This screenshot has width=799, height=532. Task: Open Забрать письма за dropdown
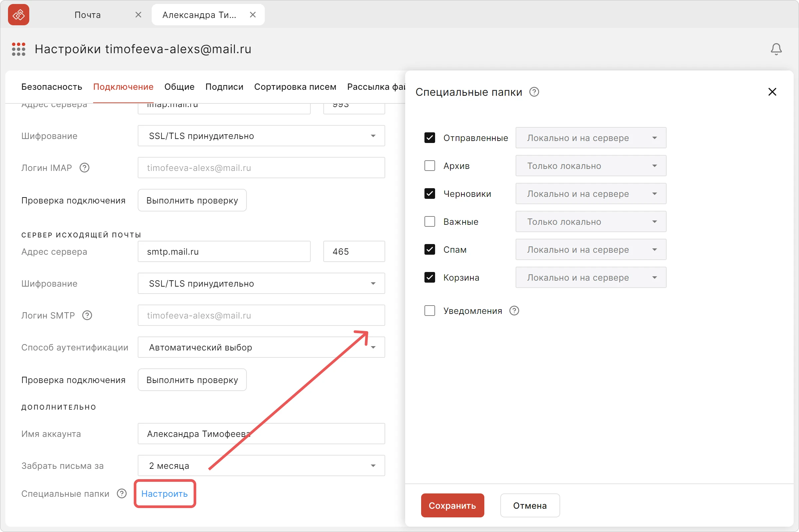[x=261, y=465]
